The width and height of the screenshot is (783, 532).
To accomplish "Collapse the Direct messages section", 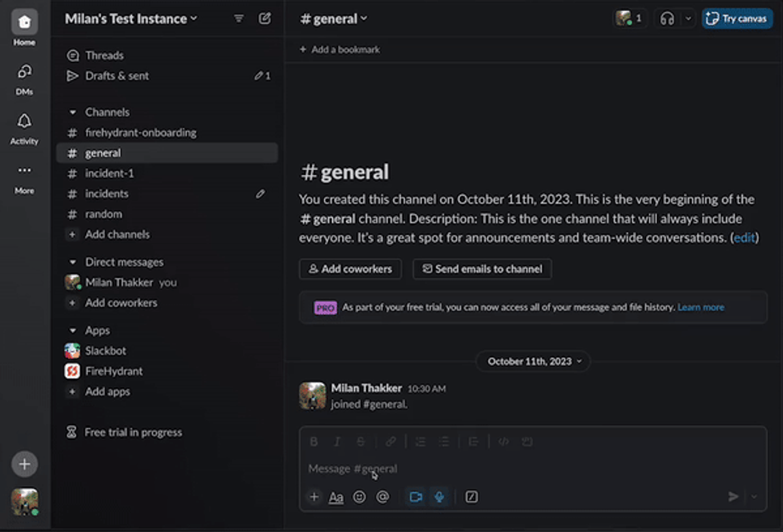I will pos(72,262).
